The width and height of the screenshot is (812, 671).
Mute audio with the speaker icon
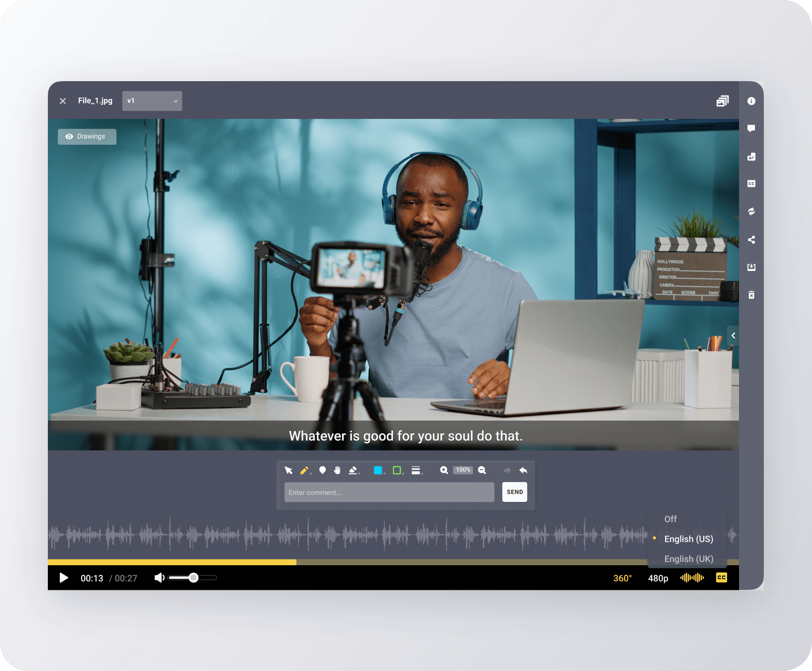click(159, 578)
